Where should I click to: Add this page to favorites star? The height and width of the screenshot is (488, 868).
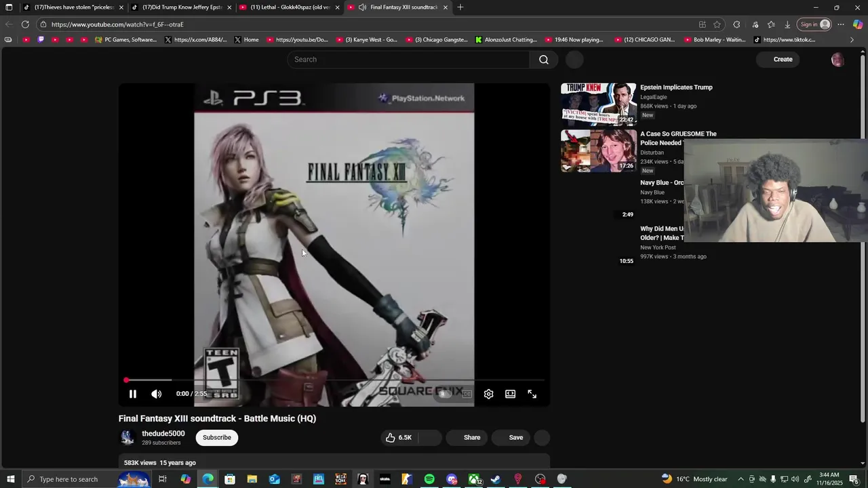tap(717, 24)
